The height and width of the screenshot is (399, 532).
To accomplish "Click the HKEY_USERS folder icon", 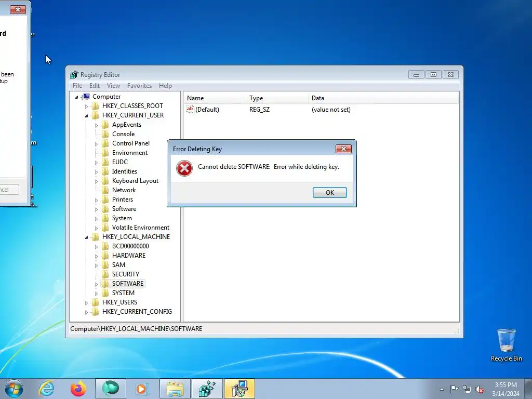I will [x=96, y=302].
